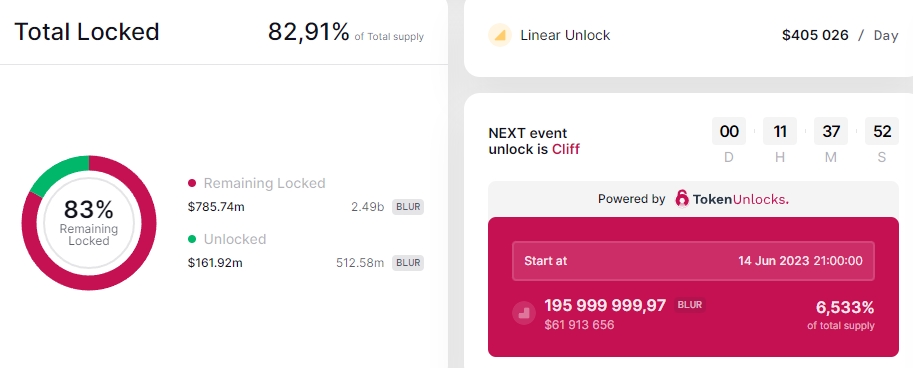Select the red Remaining Locked legend dot

coord(192,183)
